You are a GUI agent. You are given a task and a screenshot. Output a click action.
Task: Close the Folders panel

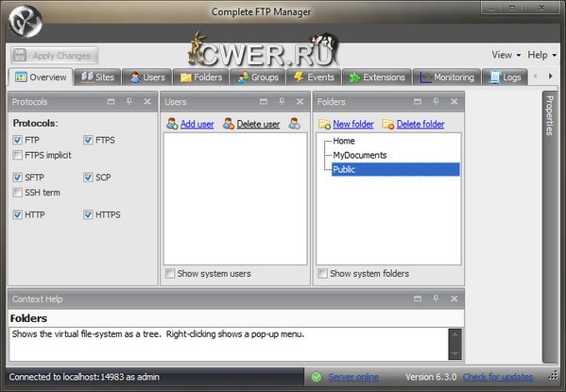pyautogui.click(x=455, y=101)
